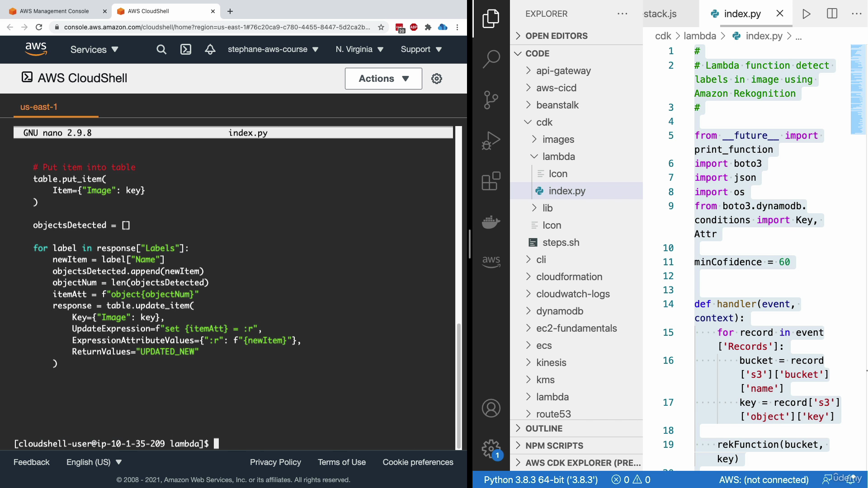
Task: Open the browser extensions puzzle icon
Action: pyautogui.click(x=428, y=27)
